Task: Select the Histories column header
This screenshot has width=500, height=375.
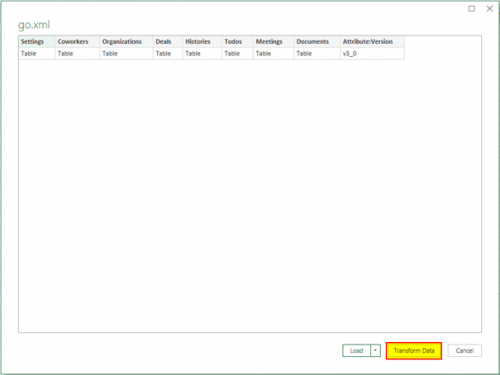Action: 202,42
